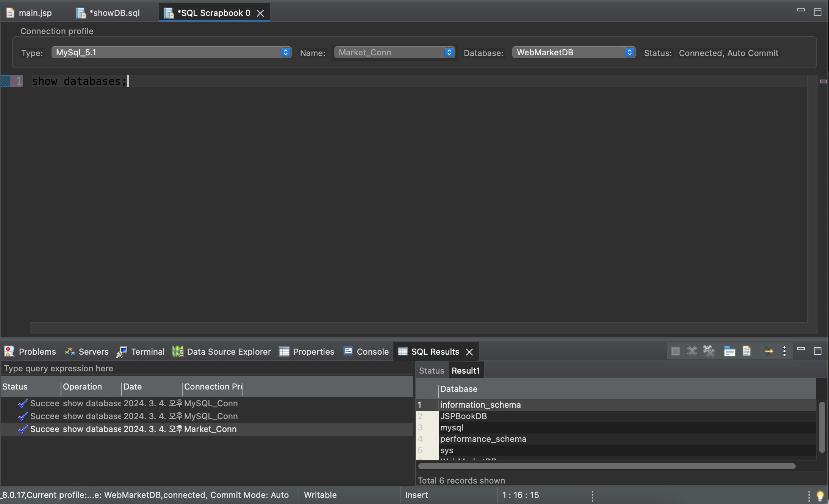This screenshot has height=504, width=829.
Task: Open the three-dot view menu in SQL Results
Action: (x=784, y=351)
